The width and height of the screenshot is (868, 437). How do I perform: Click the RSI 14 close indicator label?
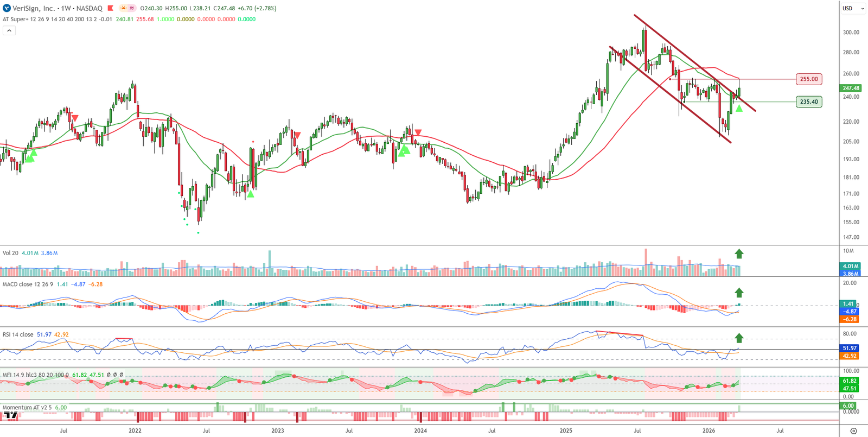(18, 334)
